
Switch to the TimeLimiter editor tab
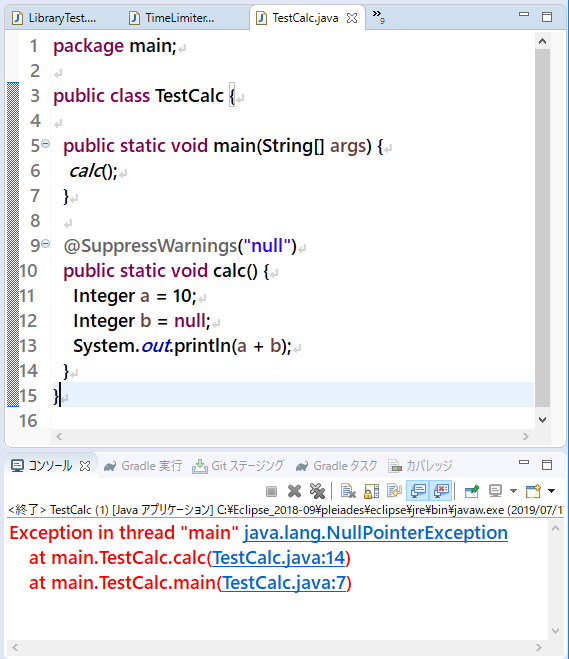pos(172,18)
